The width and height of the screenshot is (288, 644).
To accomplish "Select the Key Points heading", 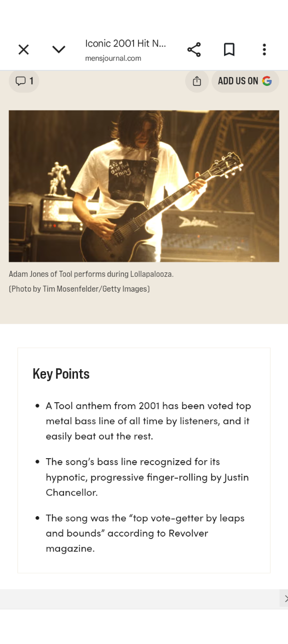I will (x=61, y=374).
